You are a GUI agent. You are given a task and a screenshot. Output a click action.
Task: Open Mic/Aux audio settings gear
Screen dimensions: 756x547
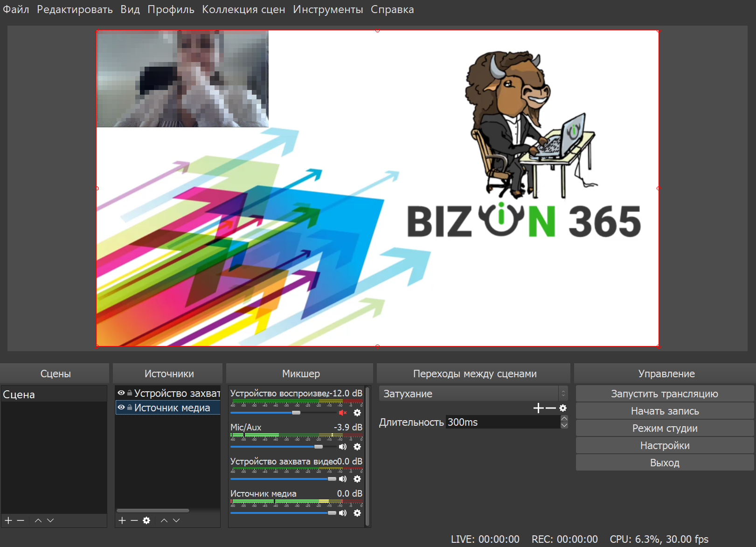(357, 447)
